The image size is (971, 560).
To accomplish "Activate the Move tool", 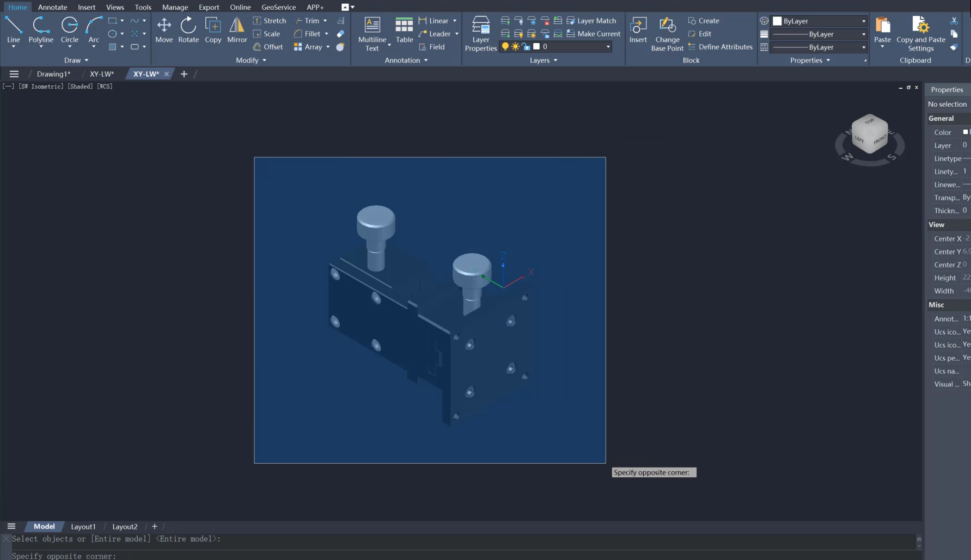I will click(164, 30).
